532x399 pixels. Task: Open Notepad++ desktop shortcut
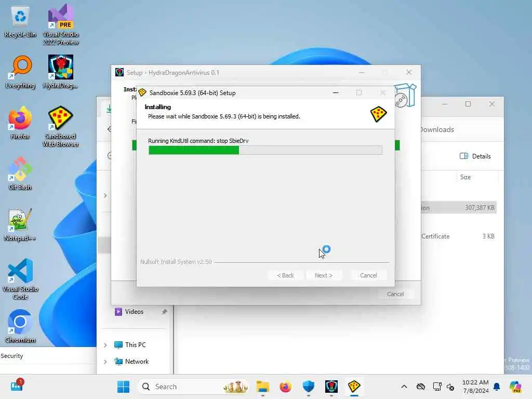[x=20, y=224]
